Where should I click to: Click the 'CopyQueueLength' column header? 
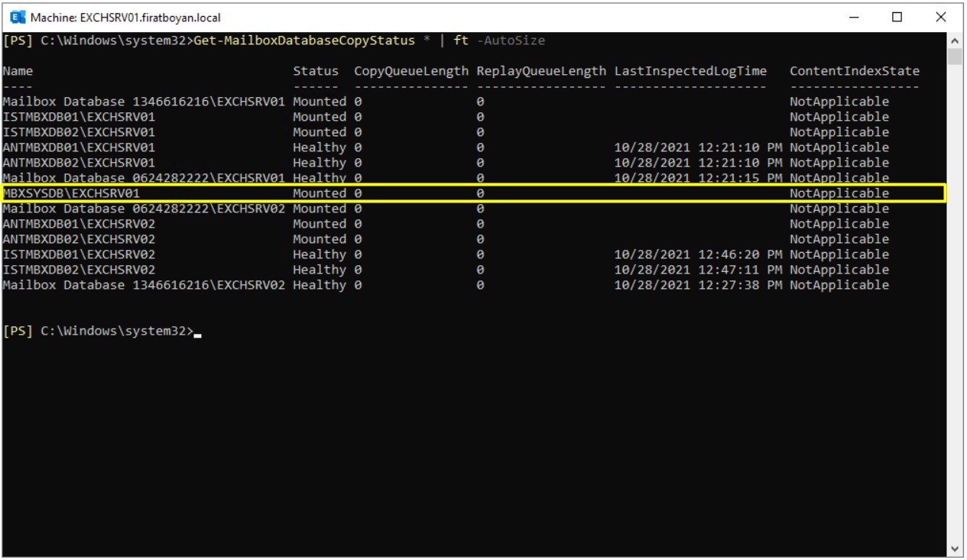412,71
